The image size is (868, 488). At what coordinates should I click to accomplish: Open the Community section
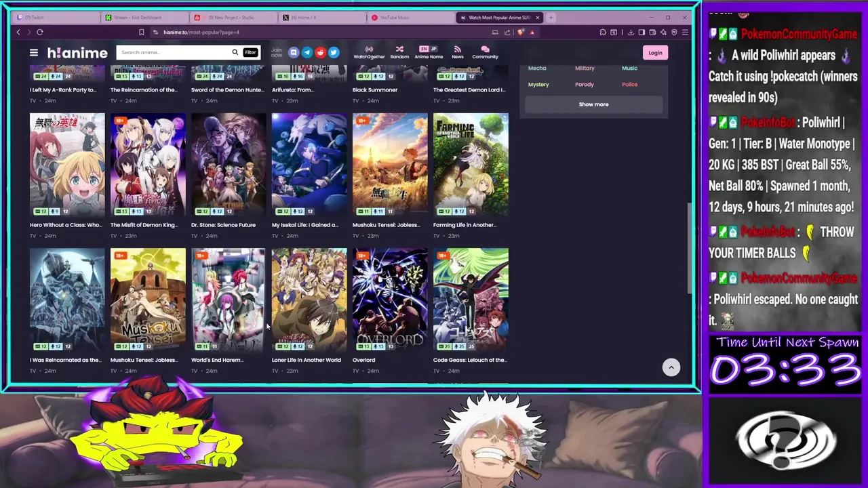pyautogui.click(x=485, y=52)
